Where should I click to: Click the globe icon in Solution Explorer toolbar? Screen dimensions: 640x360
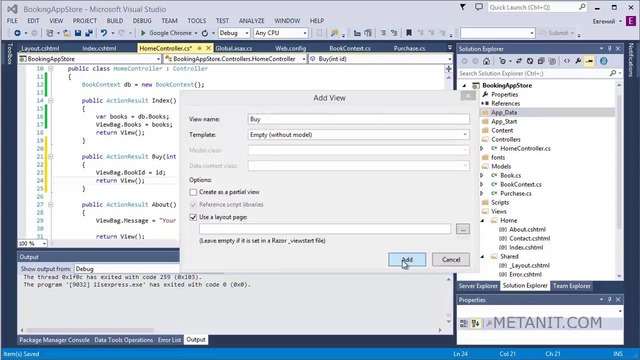[604, 61]
